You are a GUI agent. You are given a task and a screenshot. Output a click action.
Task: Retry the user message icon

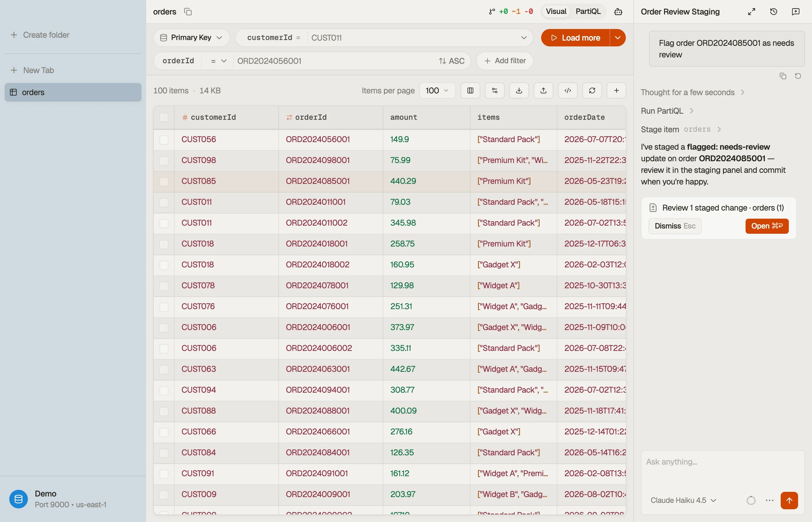[798, 76]
